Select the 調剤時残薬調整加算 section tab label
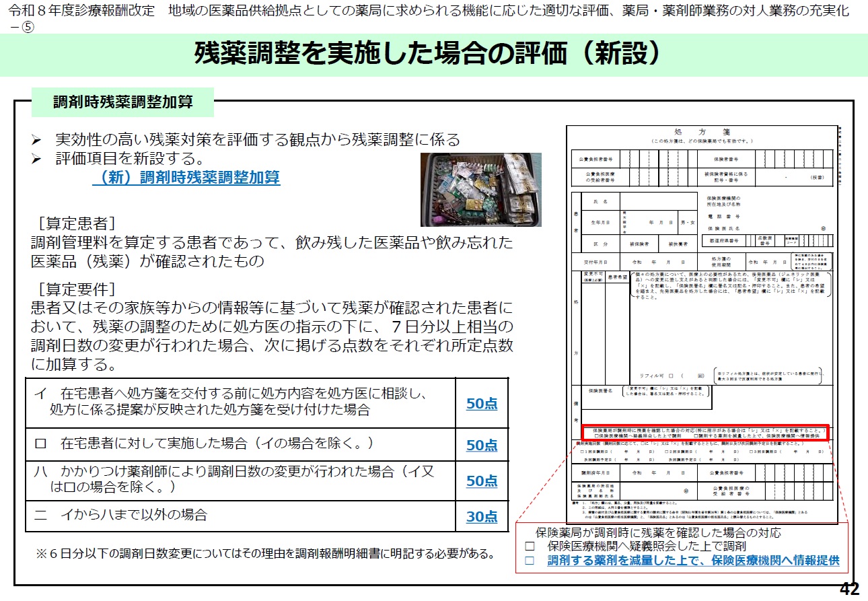This screenshot has height=601, width=868. 123,102
